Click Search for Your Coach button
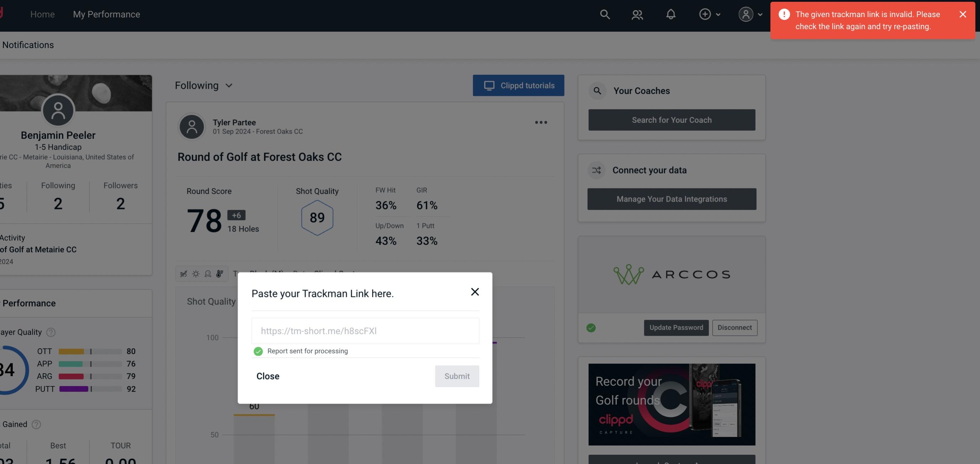Image resolution: width=980 pixels, height=464 pixels. (672, 119)
